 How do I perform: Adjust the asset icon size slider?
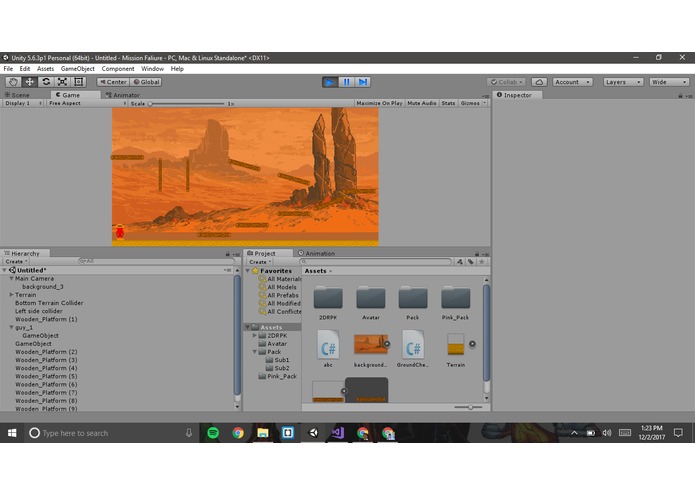(x=469, y=407)
